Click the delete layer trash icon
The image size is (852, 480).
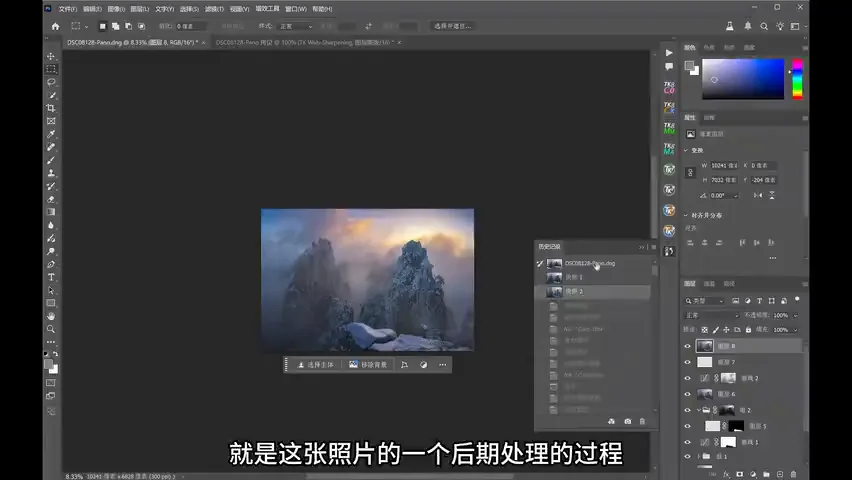[793, 474]
